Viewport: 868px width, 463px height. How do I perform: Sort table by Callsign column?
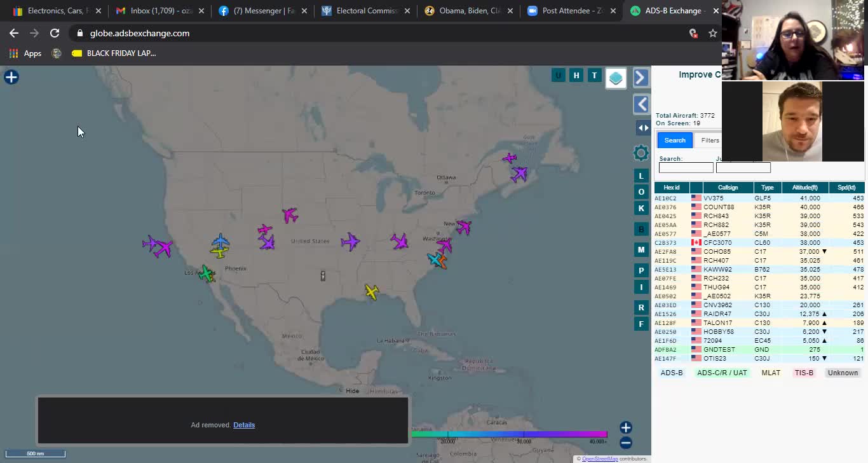[728, 188]
